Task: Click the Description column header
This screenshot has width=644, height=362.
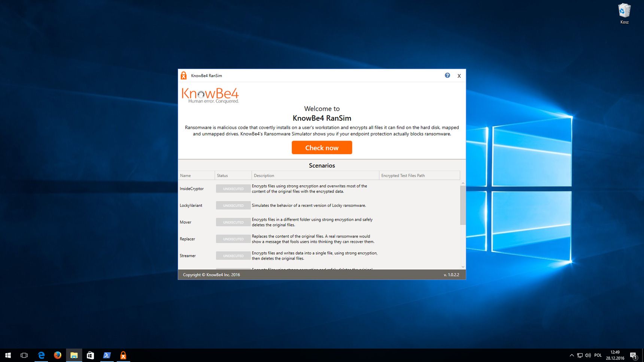Action: click(x=315, y=175)
